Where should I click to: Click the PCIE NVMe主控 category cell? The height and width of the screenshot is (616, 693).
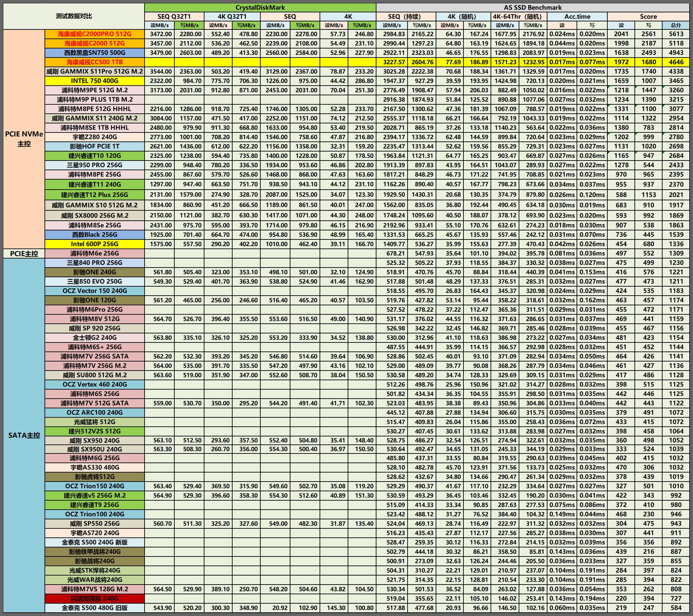pos(24,138)
